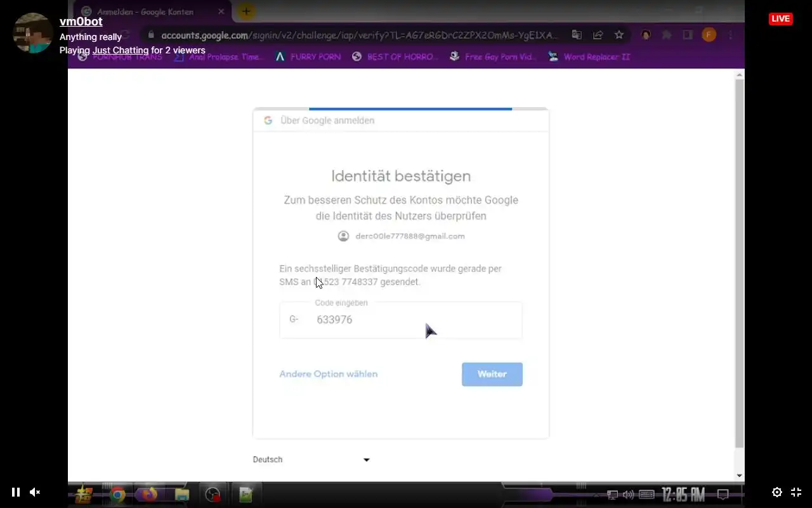This screenshot has height=508, width=812.
Task: Open the Start menu button on taskbar
Action: [84, 494]
